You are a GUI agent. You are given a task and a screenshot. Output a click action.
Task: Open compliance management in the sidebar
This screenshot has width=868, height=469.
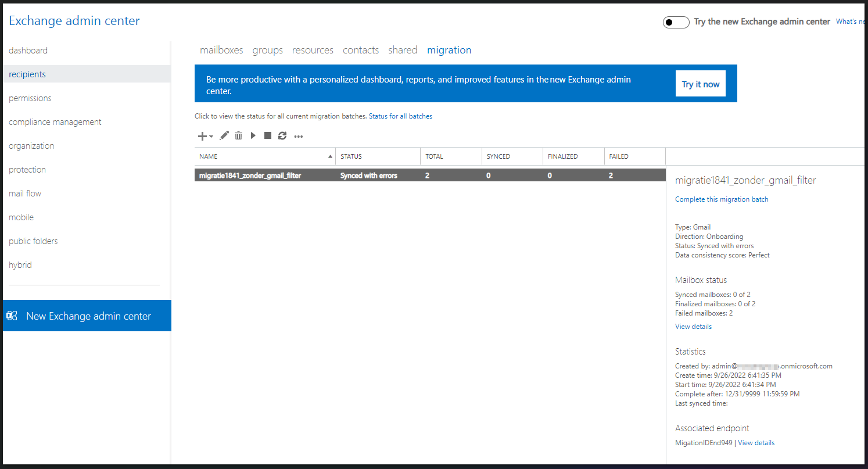tap(55, 122)
